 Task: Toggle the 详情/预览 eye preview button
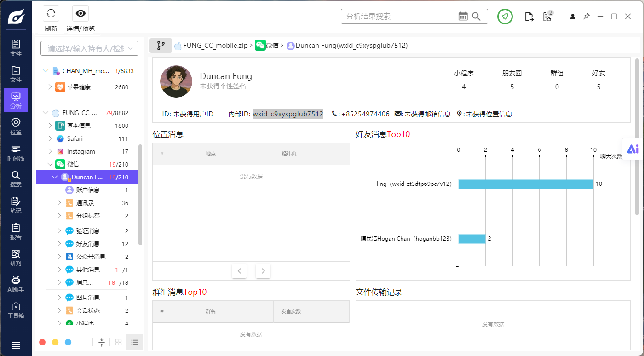pos(80,13)
